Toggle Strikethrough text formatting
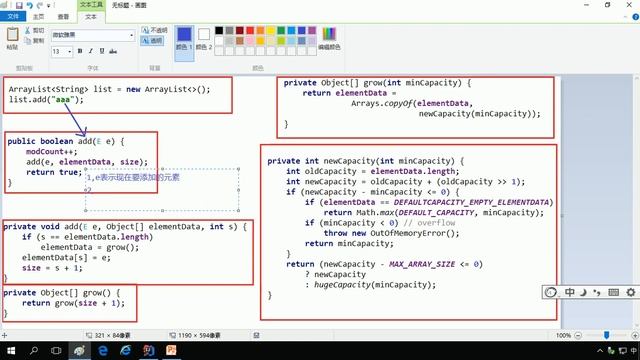 click(113, 51)
